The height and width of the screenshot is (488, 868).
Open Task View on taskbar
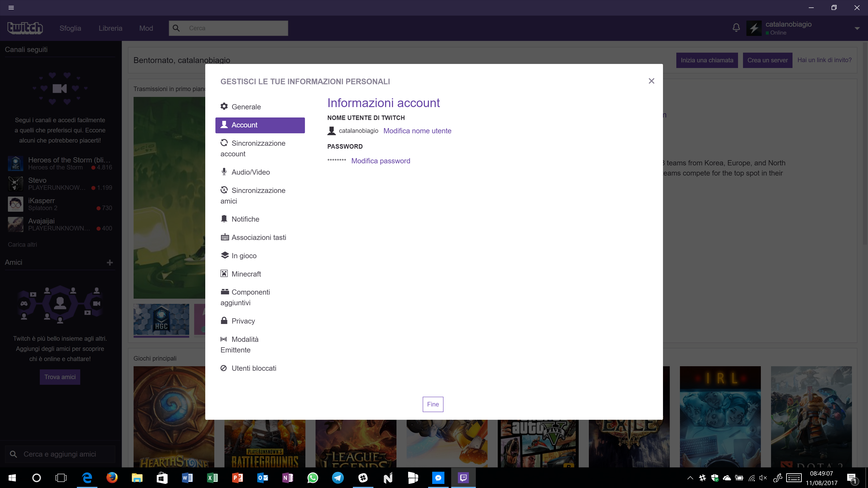[61, 478]
